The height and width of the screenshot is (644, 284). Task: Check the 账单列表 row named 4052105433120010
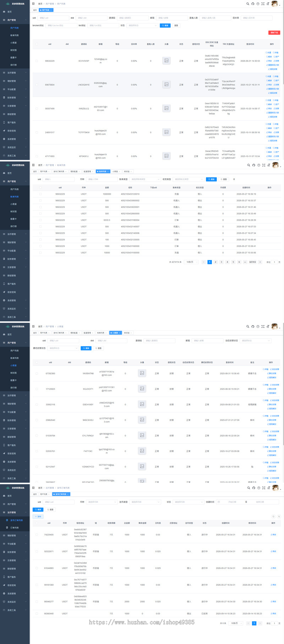tap(40, 194)
